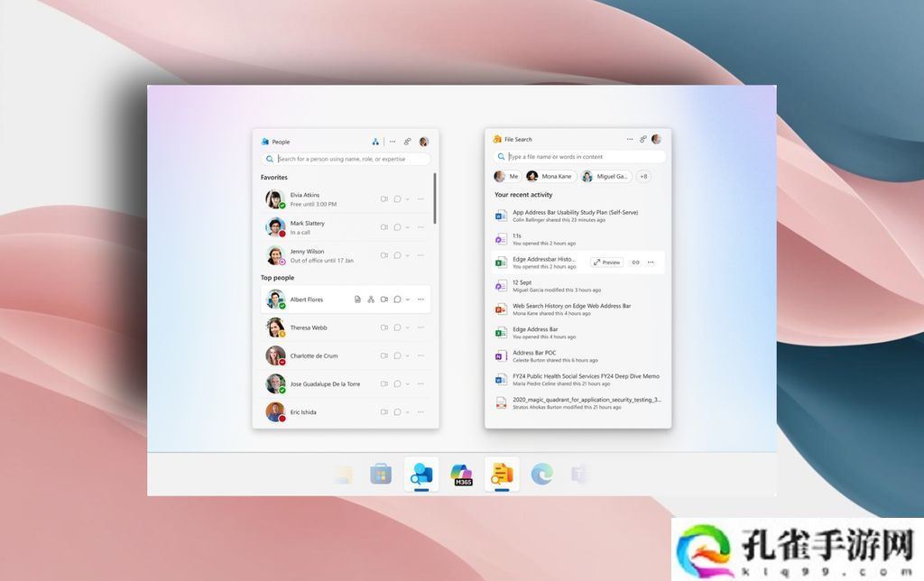The image size is (924, 581).
Task: Start a video call with Jose Guadalupe De la Torre
Action: point(384,383)
